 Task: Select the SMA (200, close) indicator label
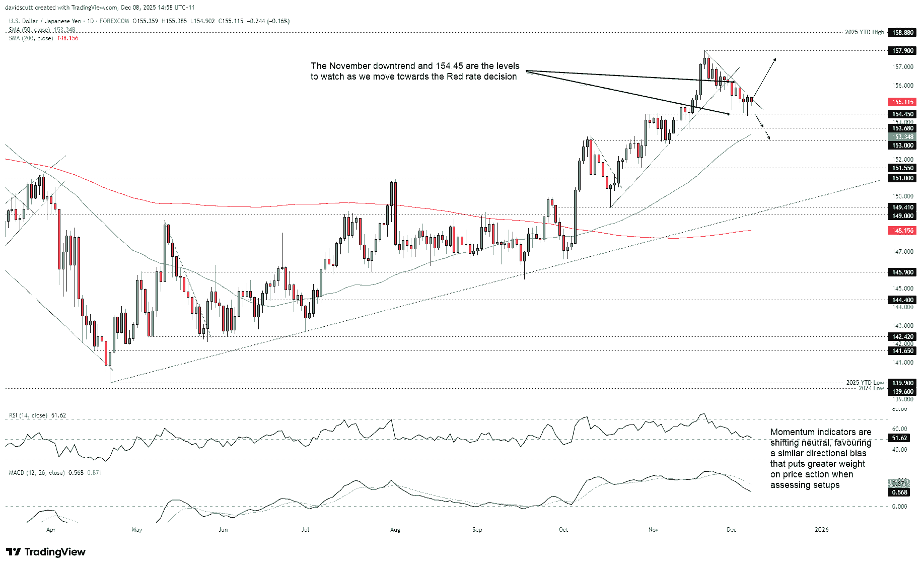pos(31,38)
